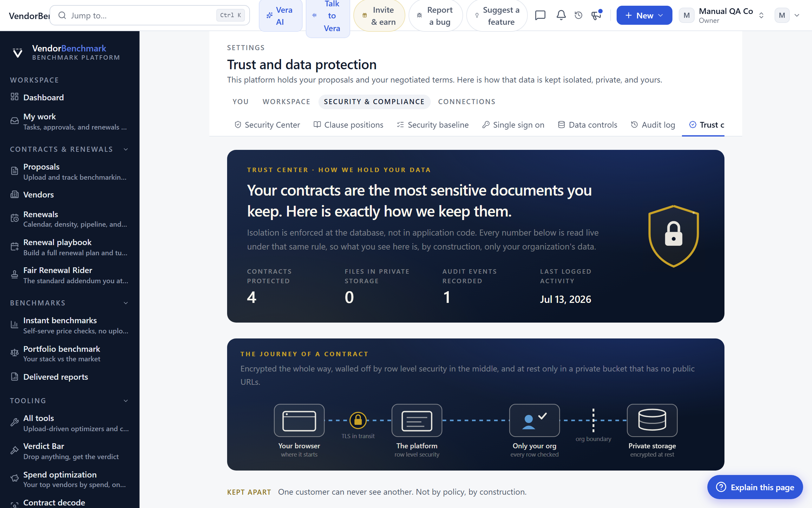Click the Proposals document icon
Image resolution: width=812 pixels, height=508 pixels.
point(14,171)
